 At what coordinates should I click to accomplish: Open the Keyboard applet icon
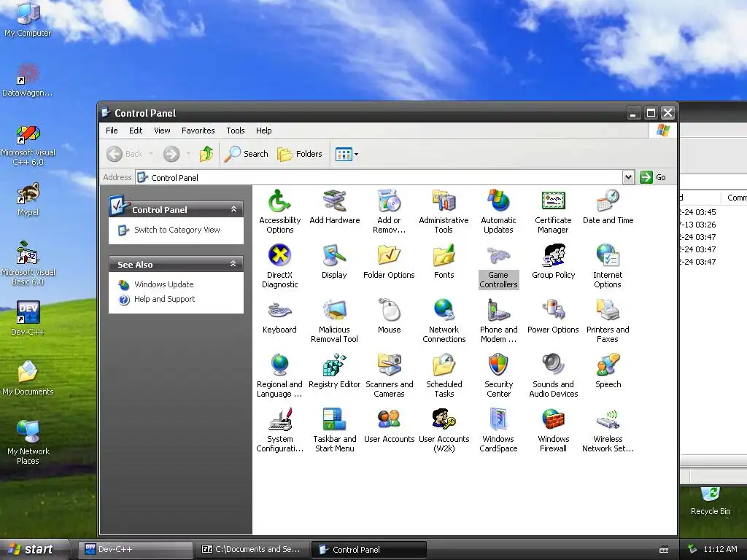click(279, 316)
